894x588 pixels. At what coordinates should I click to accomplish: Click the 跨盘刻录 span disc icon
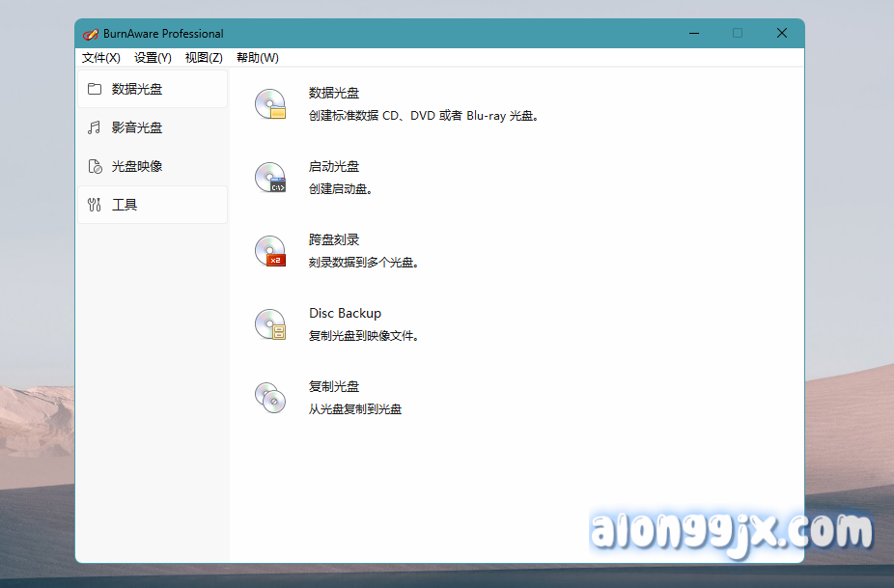point(270,251)
